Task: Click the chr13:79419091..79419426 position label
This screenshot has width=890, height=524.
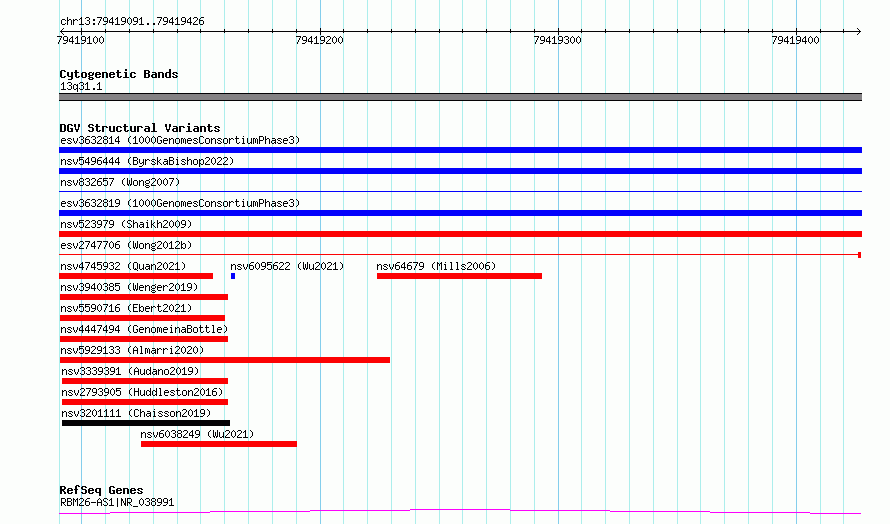Action: pos(132,22)
